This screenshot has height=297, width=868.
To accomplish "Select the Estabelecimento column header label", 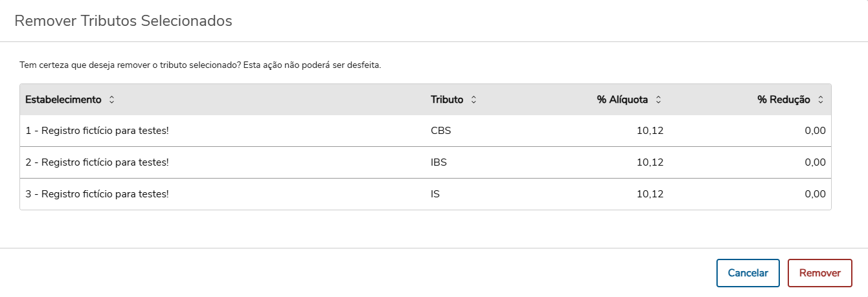I will point(63,100).
